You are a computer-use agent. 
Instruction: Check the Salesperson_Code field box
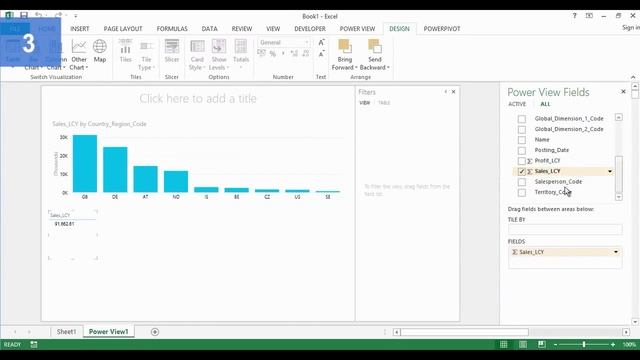coord(522,182)
